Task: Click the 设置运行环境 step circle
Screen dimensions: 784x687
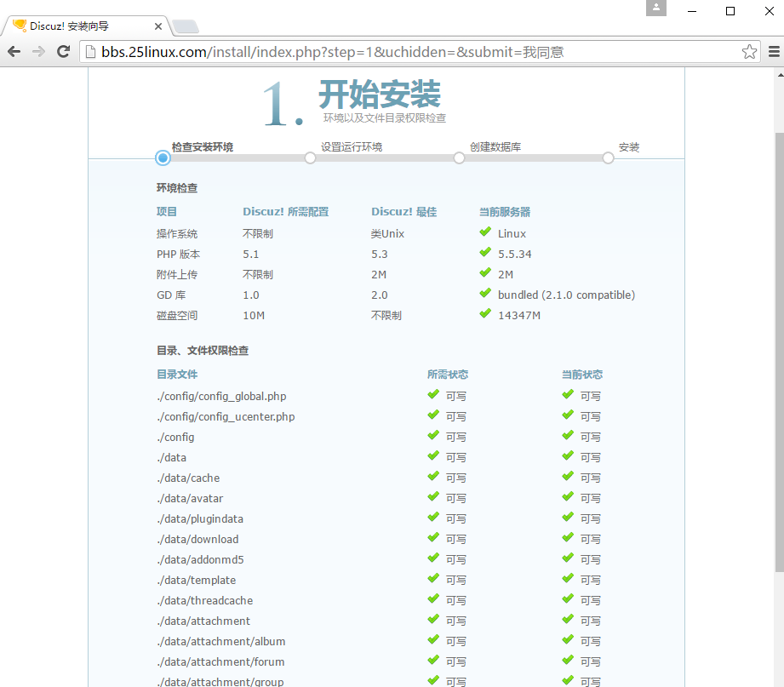Action: (x=310, y=158)
